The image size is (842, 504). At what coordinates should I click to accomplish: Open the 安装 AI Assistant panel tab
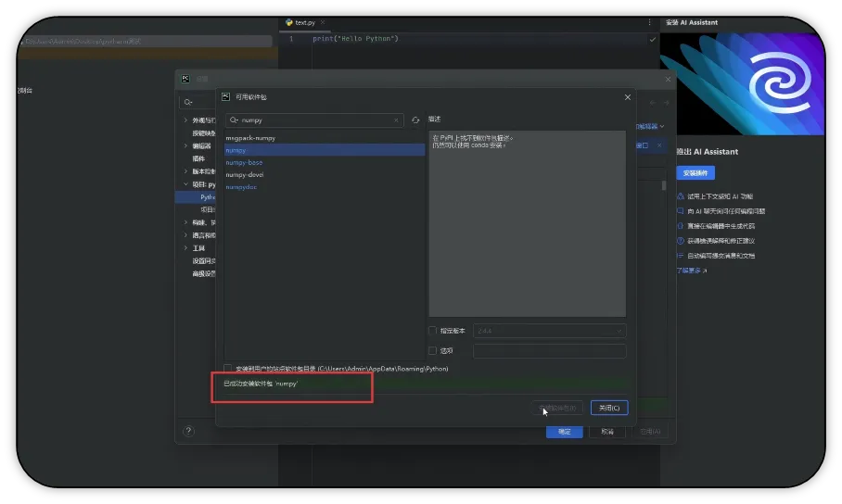point(692,22)
